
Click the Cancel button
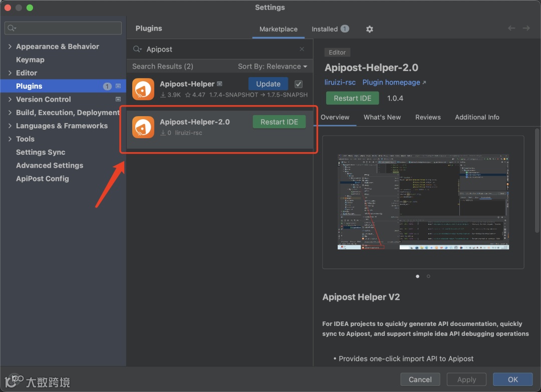tap(420, 379)
